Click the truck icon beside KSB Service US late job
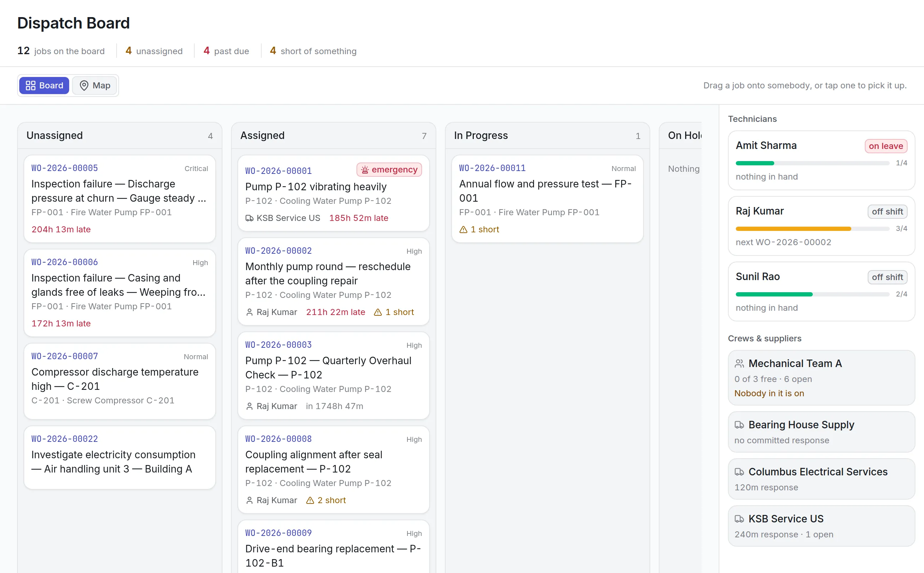 pos(250,218)
